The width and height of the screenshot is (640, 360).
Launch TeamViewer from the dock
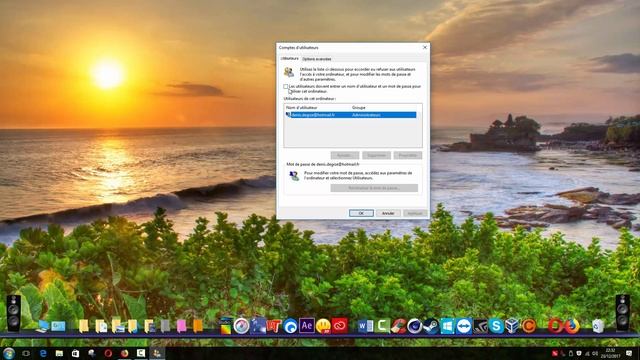[464, 326]
